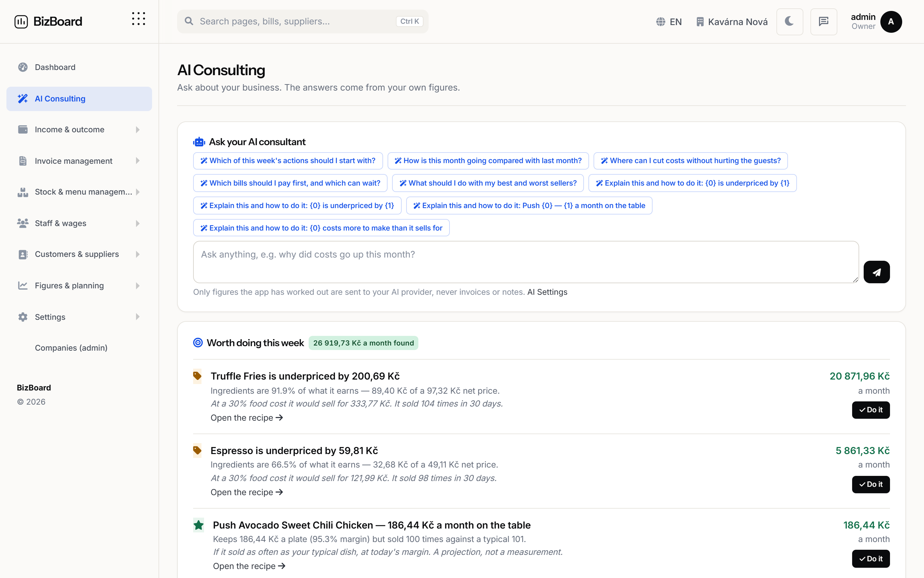The image size is (924, 578).
Task: Click the BizBoard logo icon
Action: click(21, 22)
